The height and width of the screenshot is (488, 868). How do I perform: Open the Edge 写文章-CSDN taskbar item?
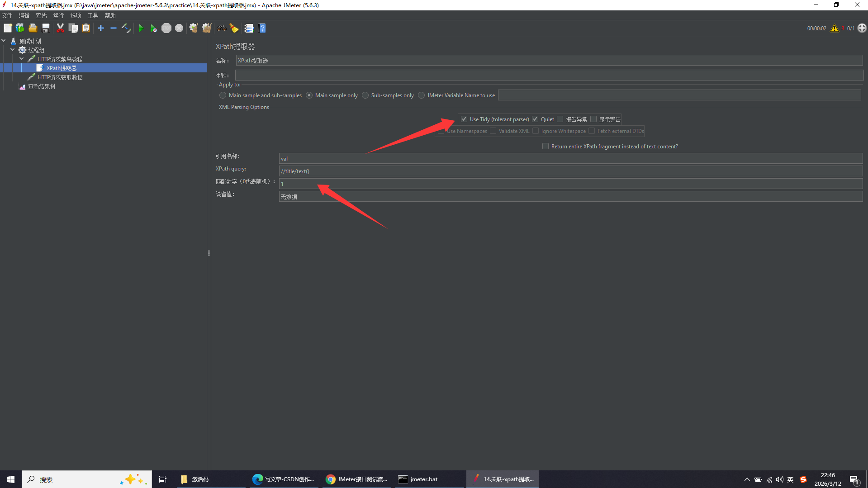[x=284, y=479]
